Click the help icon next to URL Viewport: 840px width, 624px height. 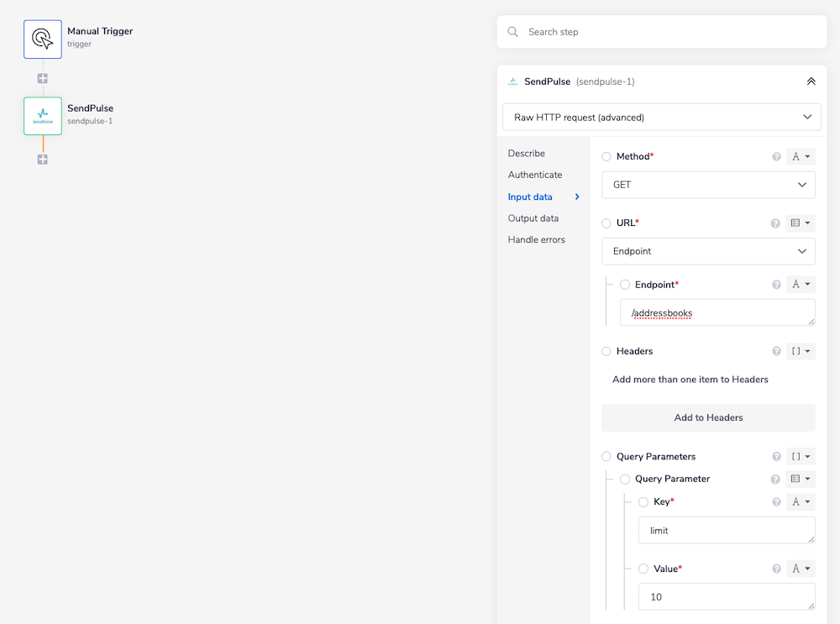(x=776, y=223)
